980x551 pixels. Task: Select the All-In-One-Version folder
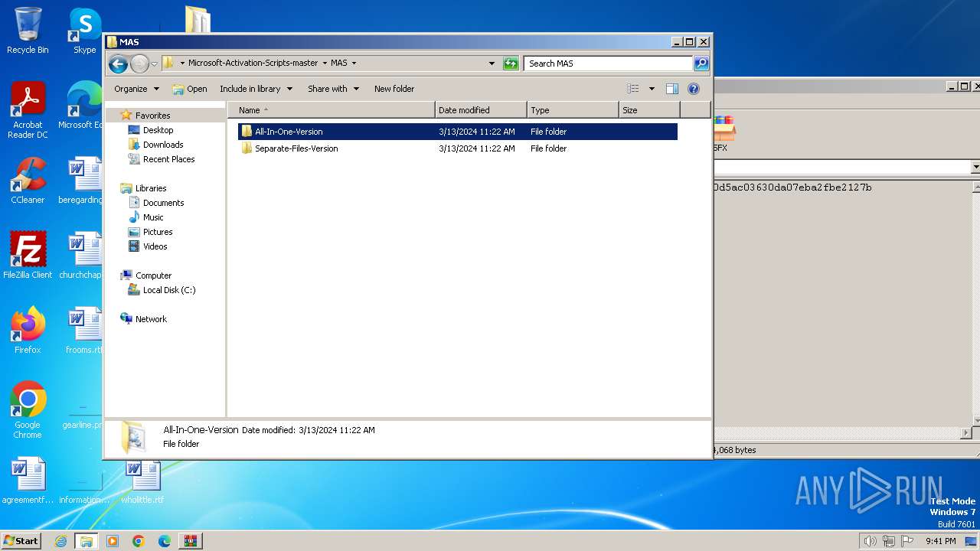coord(458,132)
